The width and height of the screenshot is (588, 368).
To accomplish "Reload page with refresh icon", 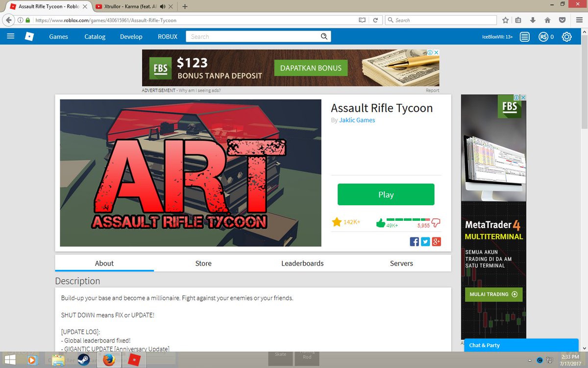I will [375, 20].
